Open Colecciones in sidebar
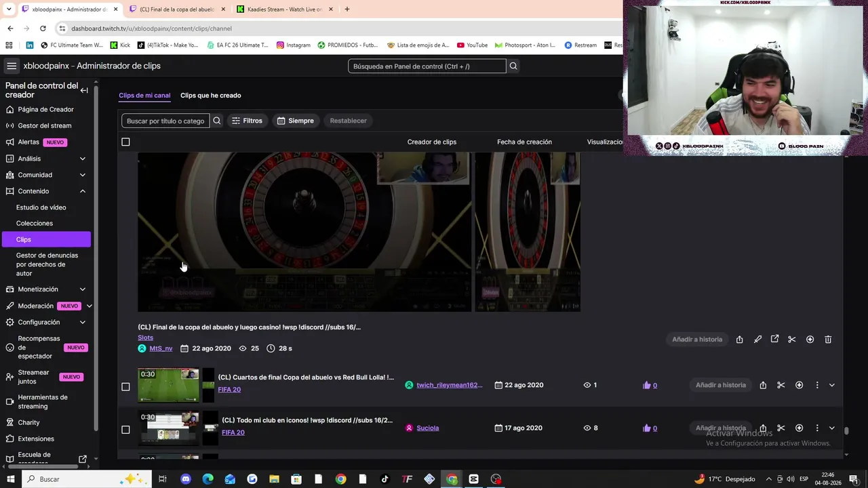Viewport: 868px width, 488px height. tap(35, 223)
